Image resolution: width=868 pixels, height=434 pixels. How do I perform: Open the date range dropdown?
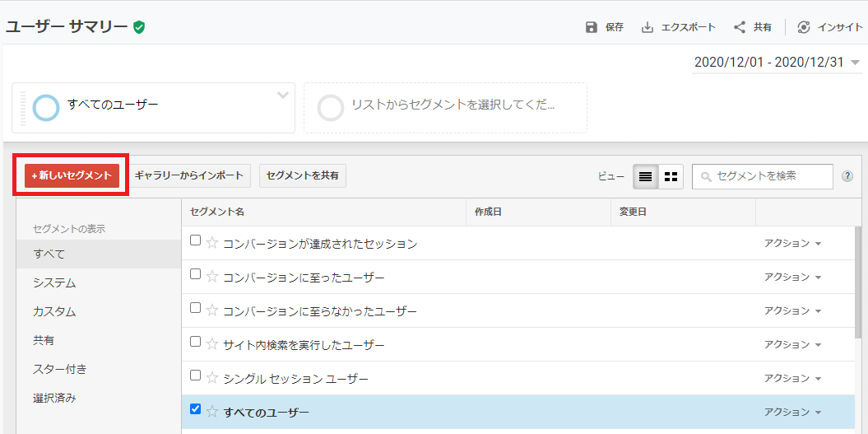tap(777, 62)
